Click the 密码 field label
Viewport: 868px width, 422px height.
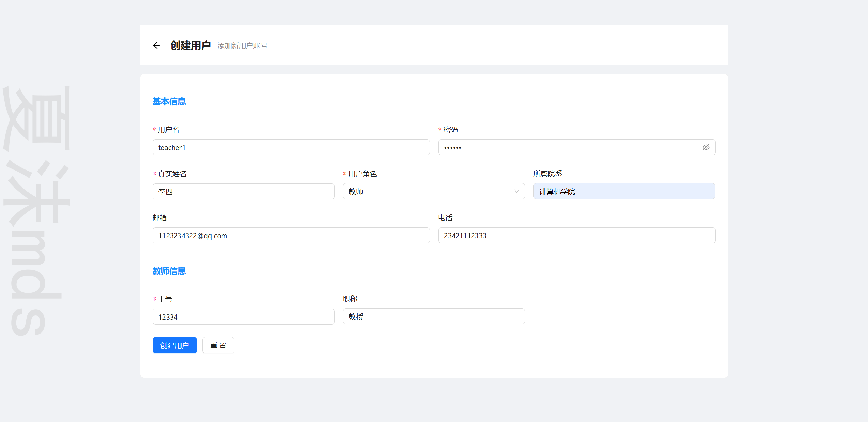(x=450, y=130)
